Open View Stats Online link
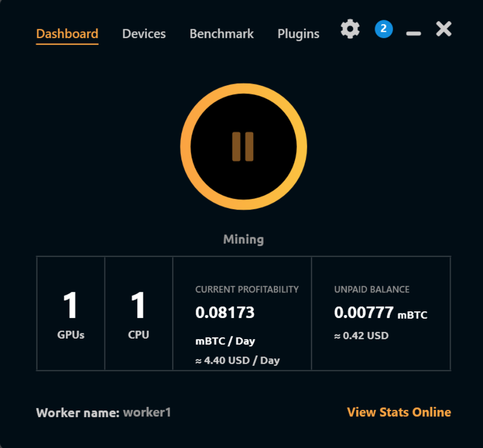Image resolution: width=483 pixels, height=448 pixels. pos(399,412)
